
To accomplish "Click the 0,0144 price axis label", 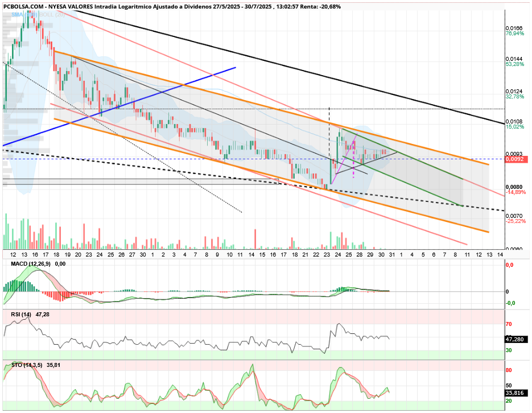I will [514, 59].
